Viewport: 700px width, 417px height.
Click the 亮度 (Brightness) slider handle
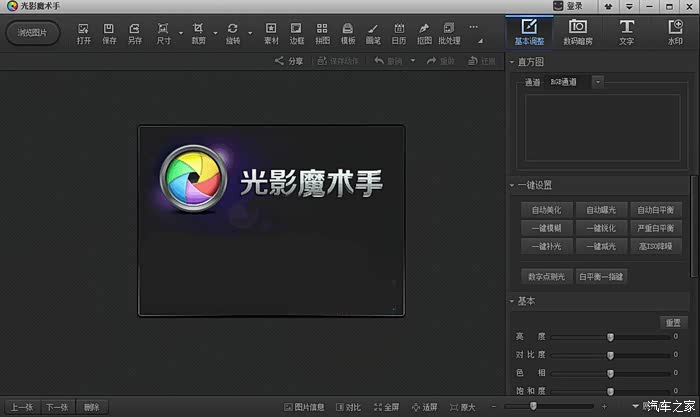pos(610,337)
